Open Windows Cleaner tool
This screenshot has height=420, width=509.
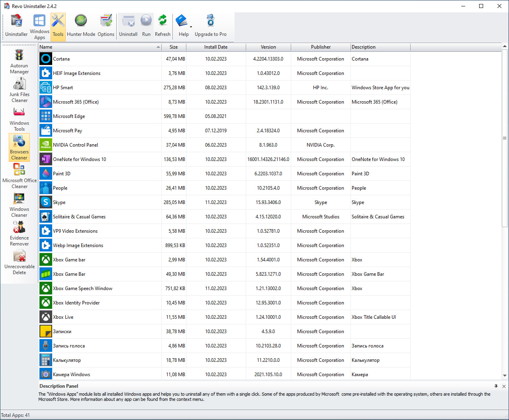19,205
